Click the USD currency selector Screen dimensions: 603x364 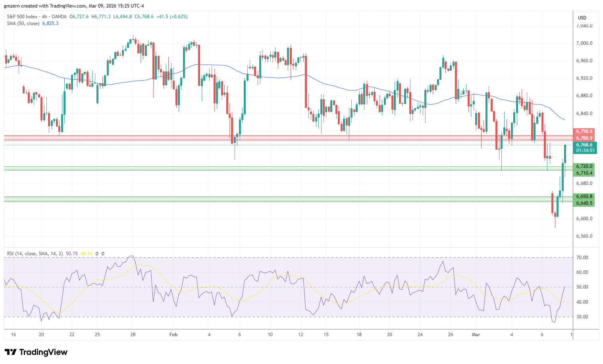[585, 17]
